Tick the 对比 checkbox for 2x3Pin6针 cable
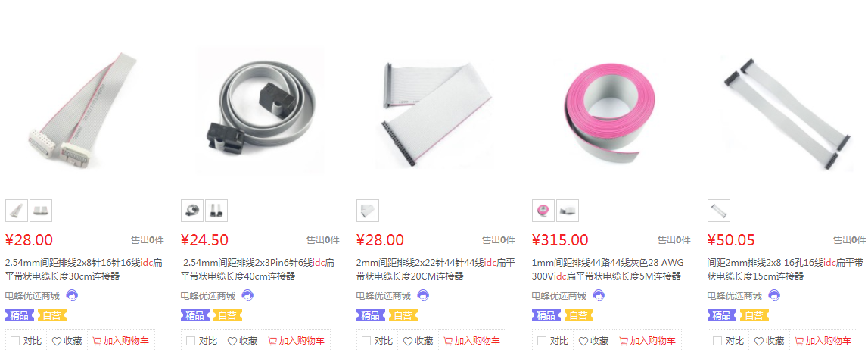The width and height of the screenshot is (868, 353). [x=191, y=341]
